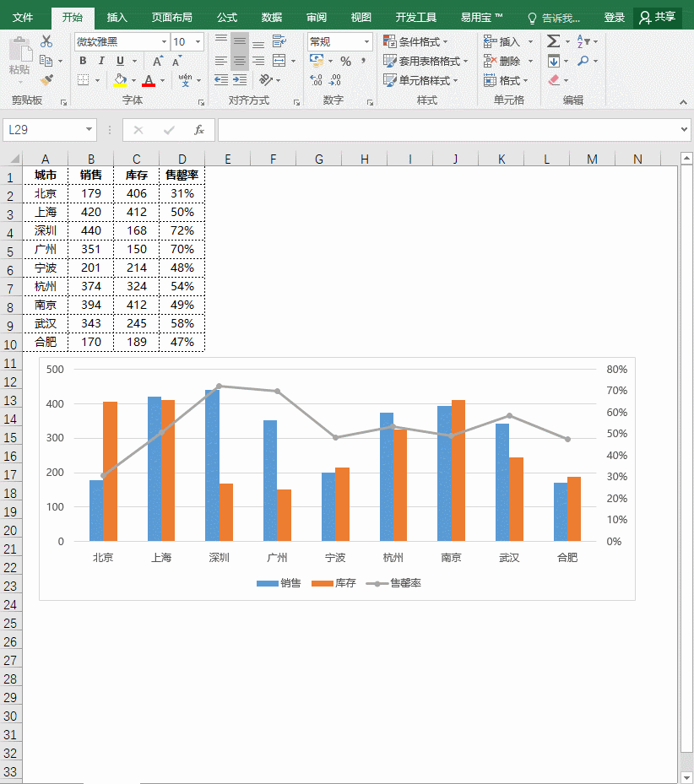Click the AutoSum sigma icon
Screen dimensions: 694x784
553,41
